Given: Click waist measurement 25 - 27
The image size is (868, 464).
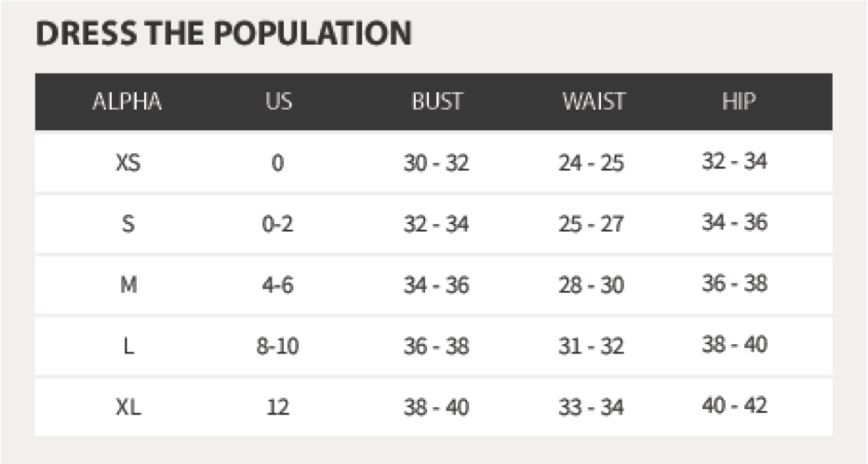Looking at the screenshot, I should [x=591, y=224].
